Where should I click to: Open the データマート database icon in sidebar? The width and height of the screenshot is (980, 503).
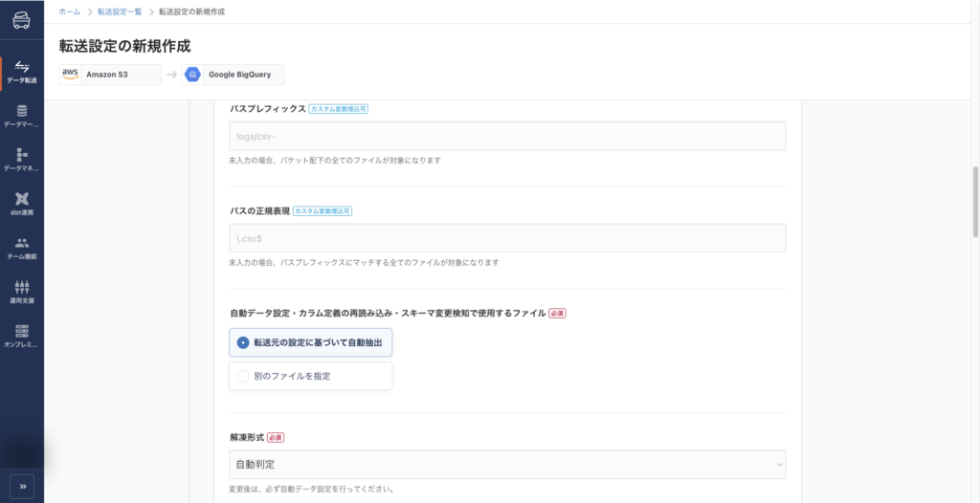21,116
